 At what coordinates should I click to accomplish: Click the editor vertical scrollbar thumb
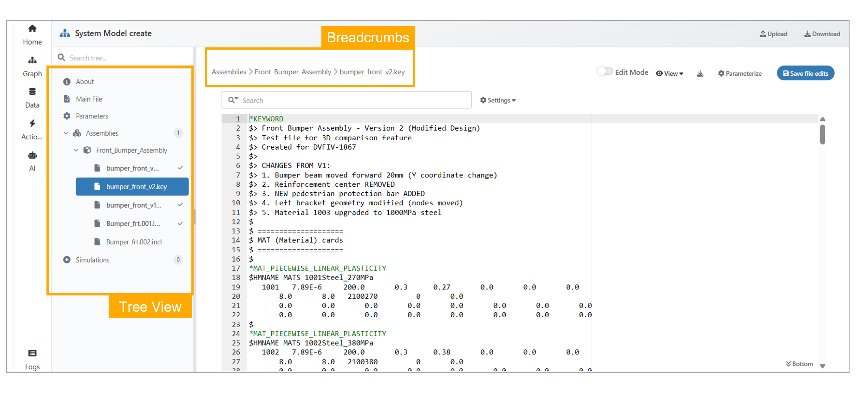(822, 134)
